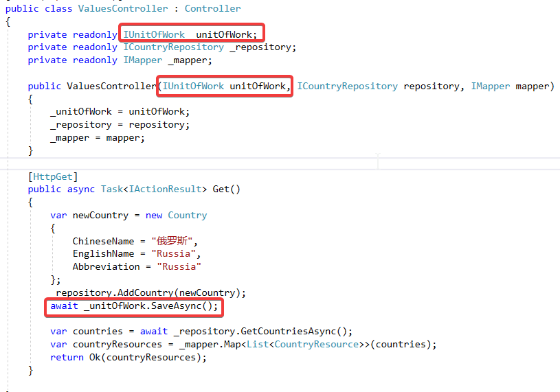This screenshot has height=392, width=560.
Task: Click await on the SaveAsync line
Action: (64, 306)
